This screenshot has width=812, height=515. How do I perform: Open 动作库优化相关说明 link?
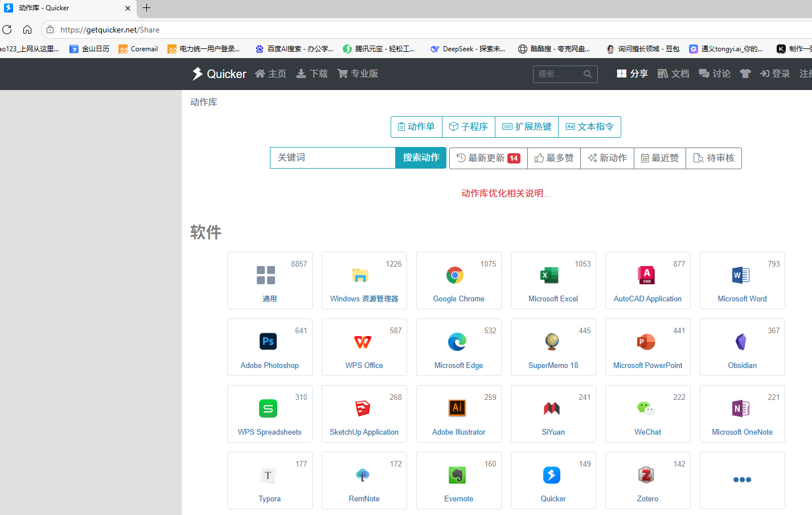506,193
